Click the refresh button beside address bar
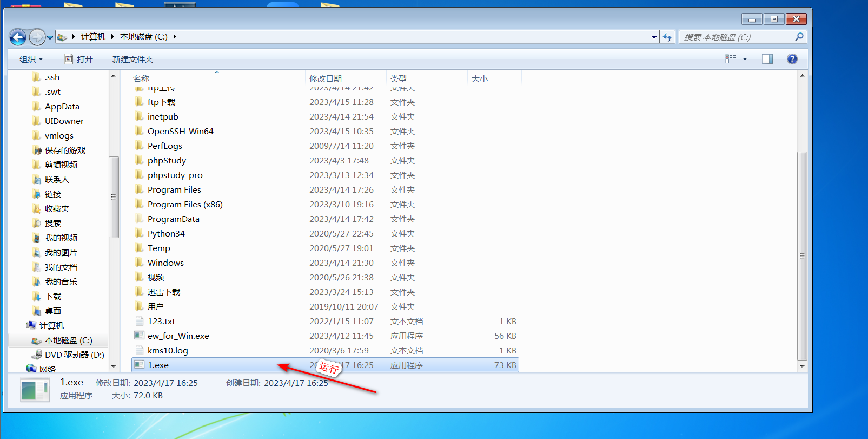 pyautogui.click(x=667, y=37)
